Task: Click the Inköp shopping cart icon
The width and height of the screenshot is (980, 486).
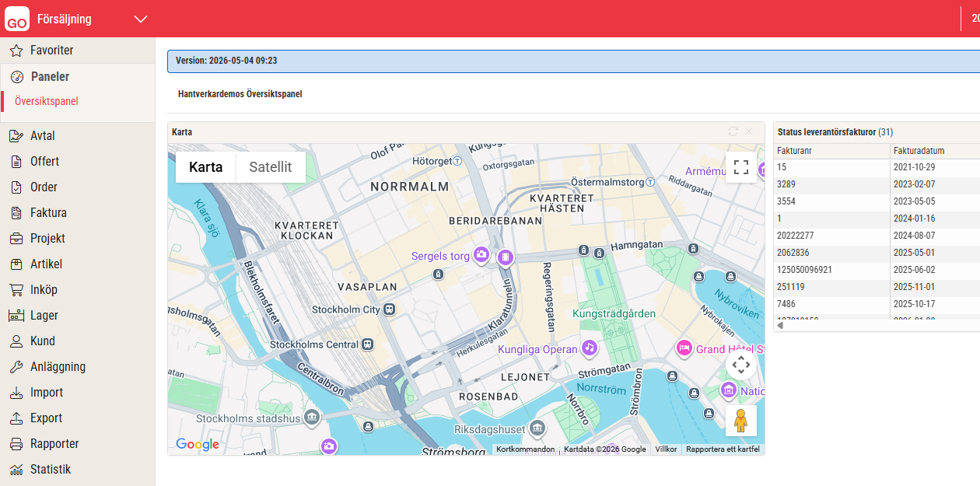Action: tap(16, 290)
